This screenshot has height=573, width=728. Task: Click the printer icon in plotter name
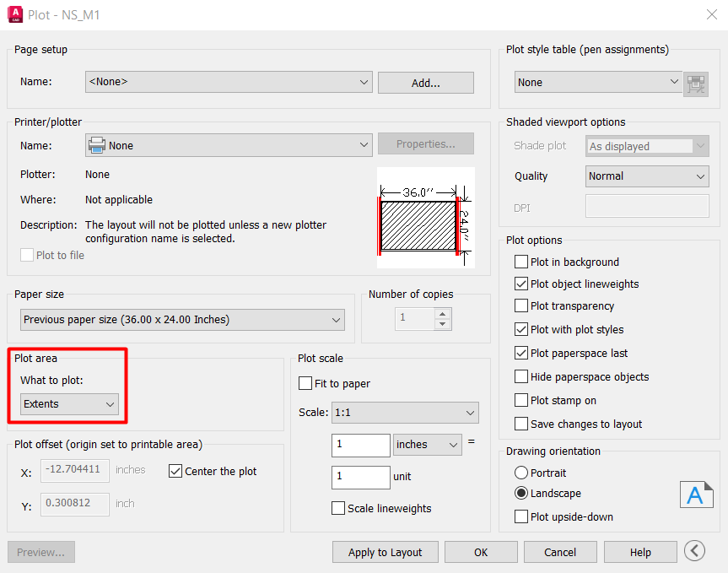[x=97, y=145]
